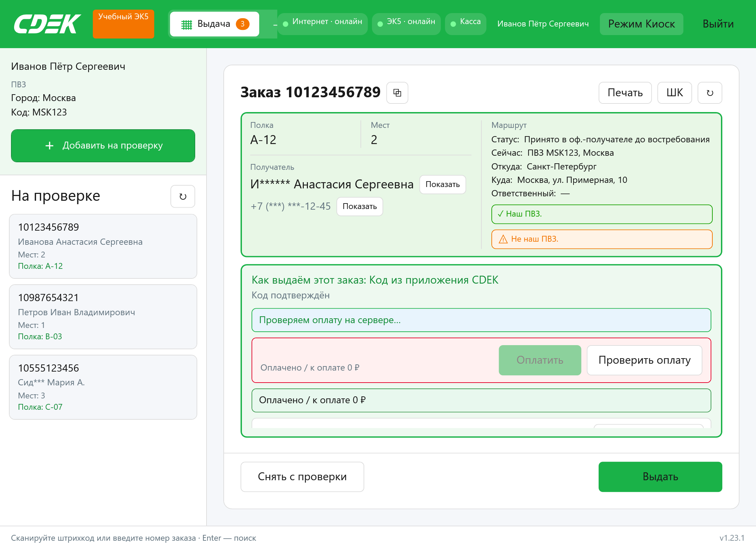Click 'Код: MSK123' text
This screenshot has width=756, height=550.
[x=39, y=112]
